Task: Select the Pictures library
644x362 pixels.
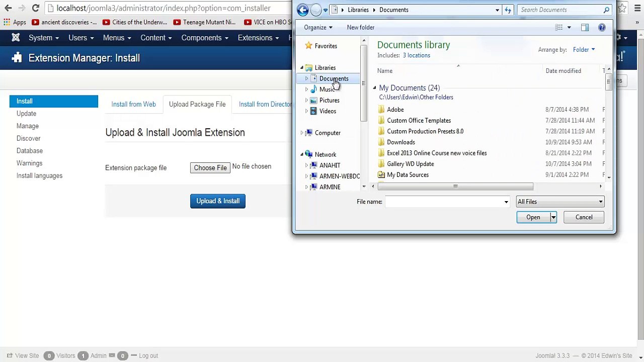Action: tap(325, 100)
